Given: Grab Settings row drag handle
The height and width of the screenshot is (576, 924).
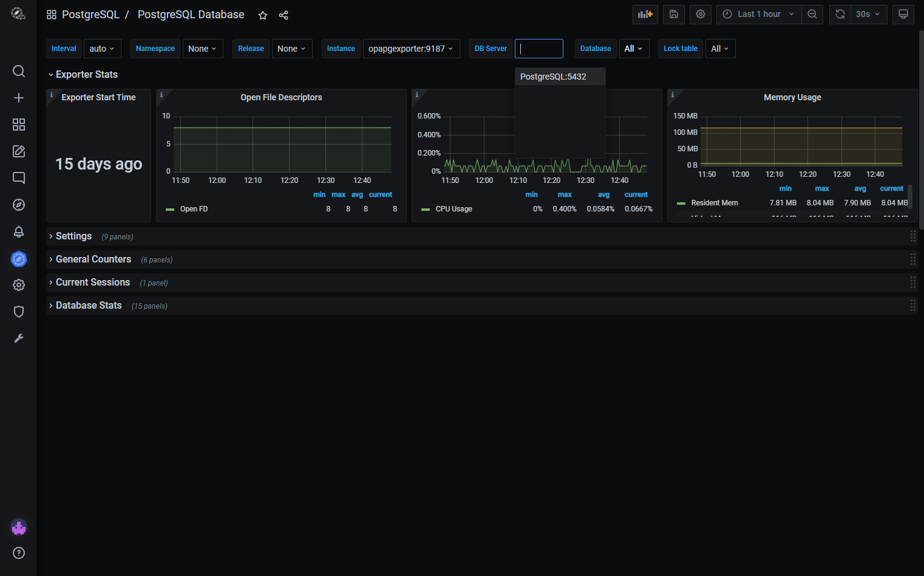Looking at the screenshot, I should point(912,236).
